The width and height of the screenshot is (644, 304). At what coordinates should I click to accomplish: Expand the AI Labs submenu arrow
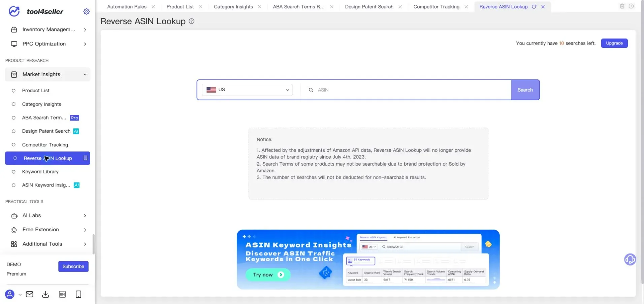pyautogui.click(x=85, y=215)
